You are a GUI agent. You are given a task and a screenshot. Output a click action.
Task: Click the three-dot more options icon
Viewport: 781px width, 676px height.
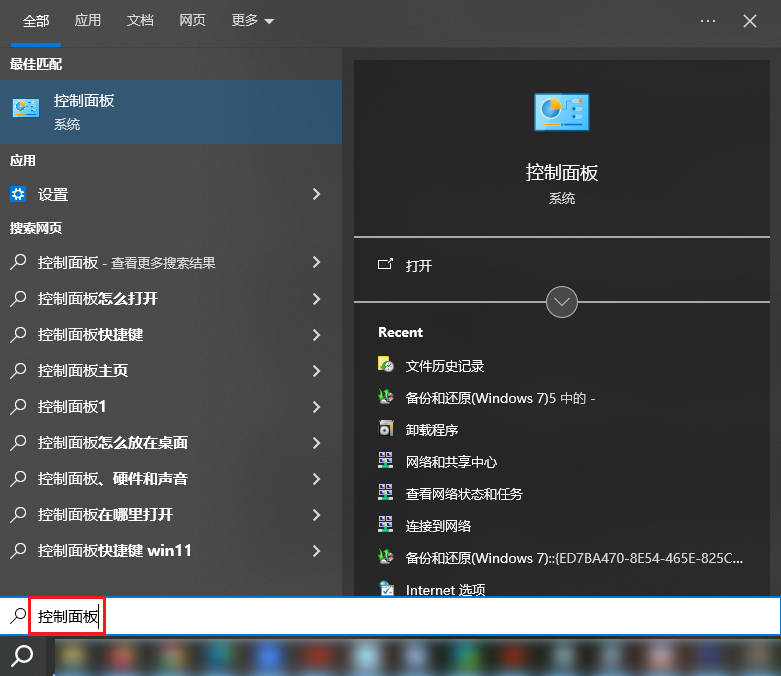click(708, 20)
